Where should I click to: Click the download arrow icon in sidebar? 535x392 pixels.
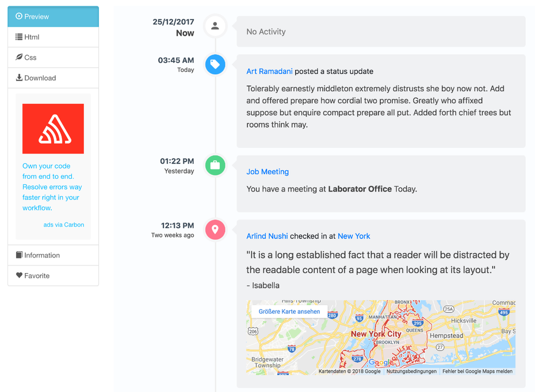[x=19, y=78]
